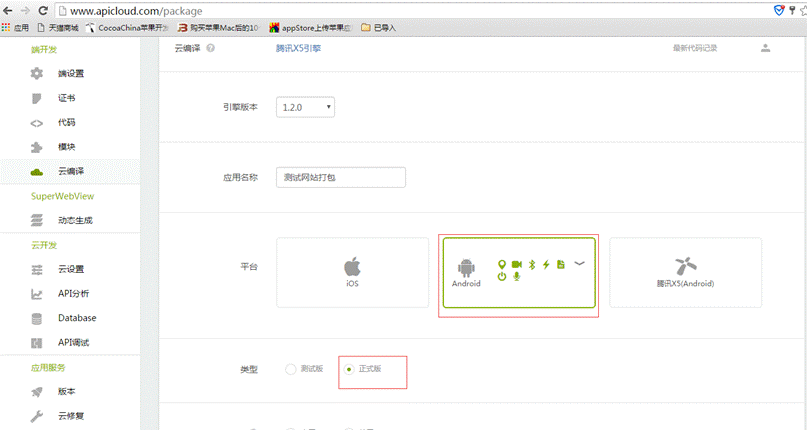Open 证书 in the sidebar

pos(67,98)
